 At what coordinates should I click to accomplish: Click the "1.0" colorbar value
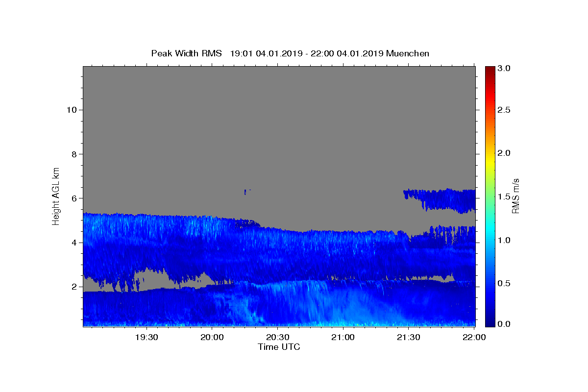coord(505,240)
